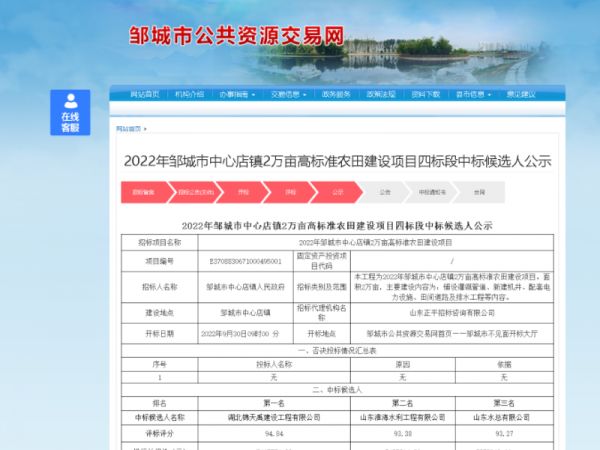Open 机构介绍 navigation item
The height and width of the screenshot is (450, 600).
pos(189,94)
